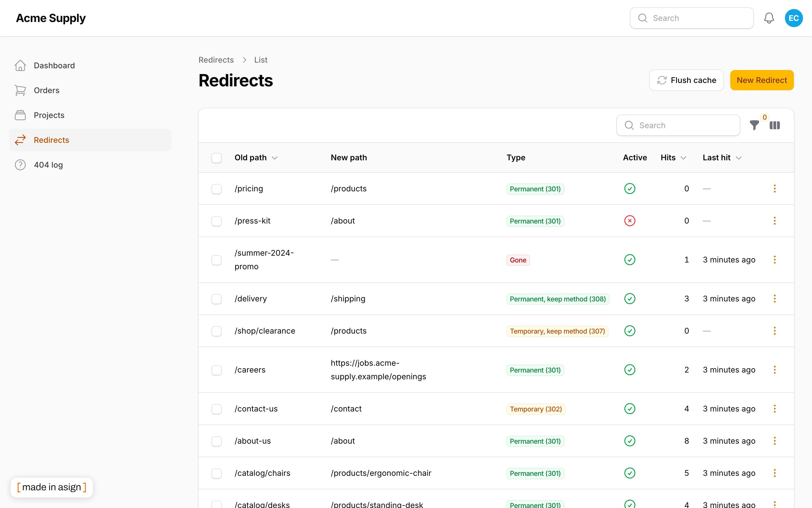Check the /careers row checkbox

click(x=217, y=370)
